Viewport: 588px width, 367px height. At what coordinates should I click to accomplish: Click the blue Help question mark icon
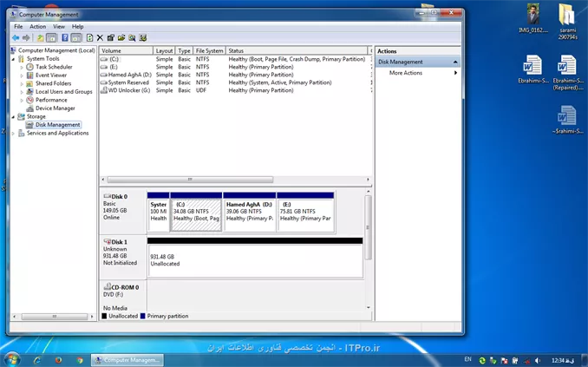[x=65, y=37]
